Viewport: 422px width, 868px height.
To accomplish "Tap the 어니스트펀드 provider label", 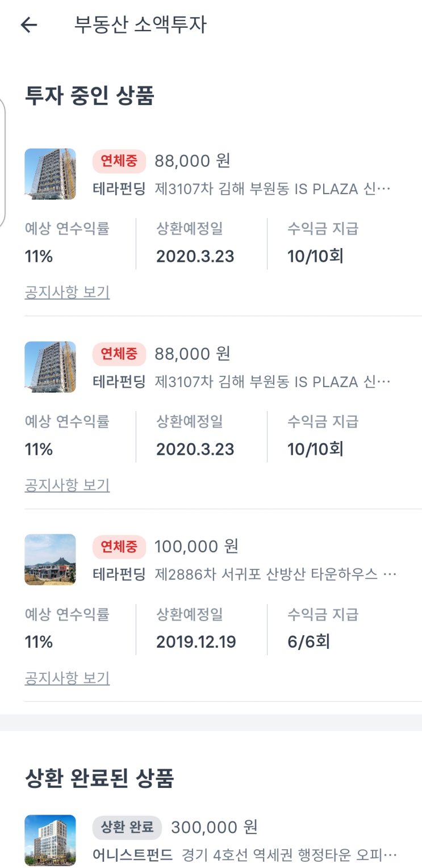I will (133, 854).
